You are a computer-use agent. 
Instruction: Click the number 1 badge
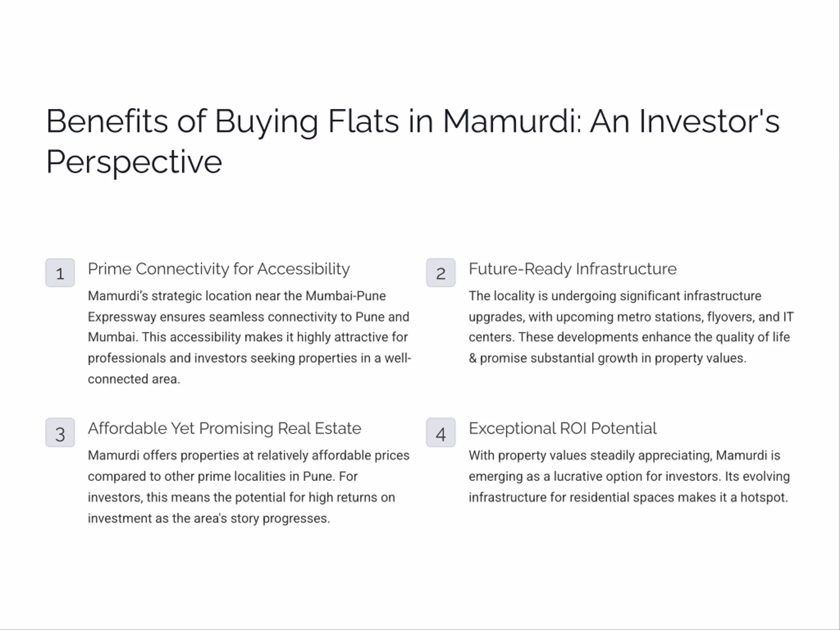(60, 273)
